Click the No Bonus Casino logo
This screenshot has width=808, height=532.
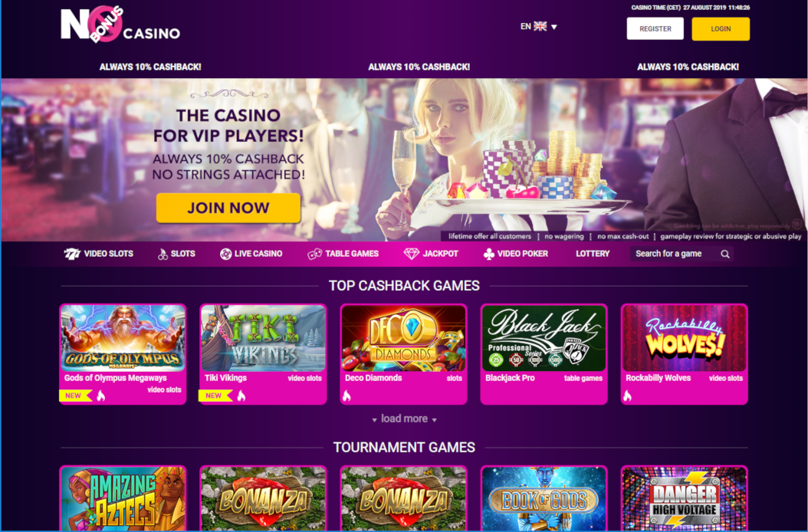(x=120, y=25)
